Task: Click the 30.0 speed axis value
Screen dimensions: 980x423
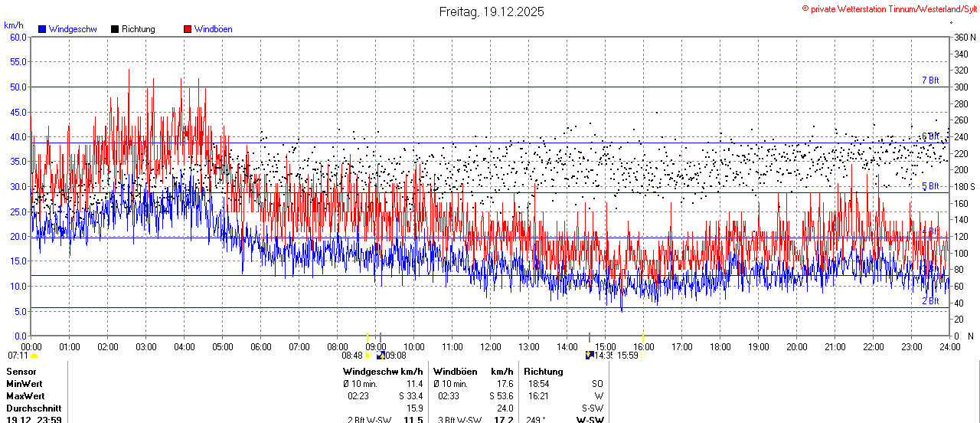Action: pyautogui.click(x=18, y=186)
